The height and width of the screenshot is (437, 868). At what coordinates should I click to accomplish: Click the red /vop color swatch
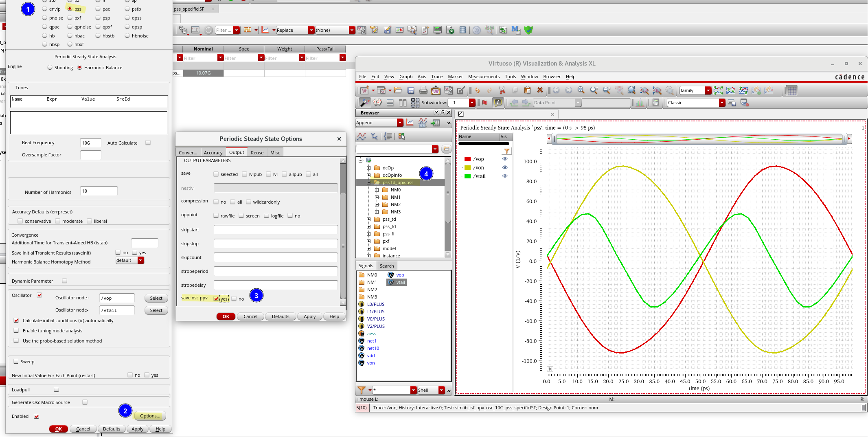pyautogui.click(x=468, y=159)
